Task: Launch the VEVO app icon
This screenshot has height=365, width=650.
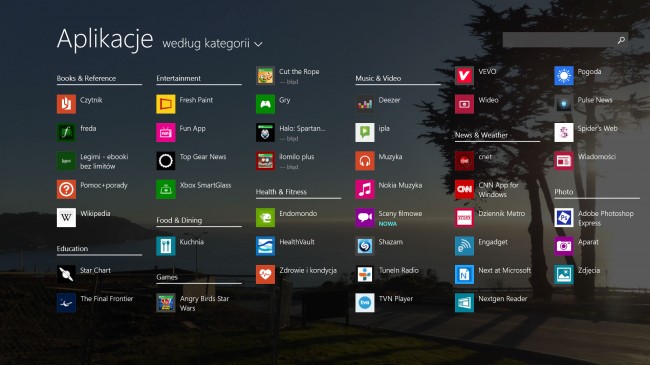Action: (x=464, y=75)
